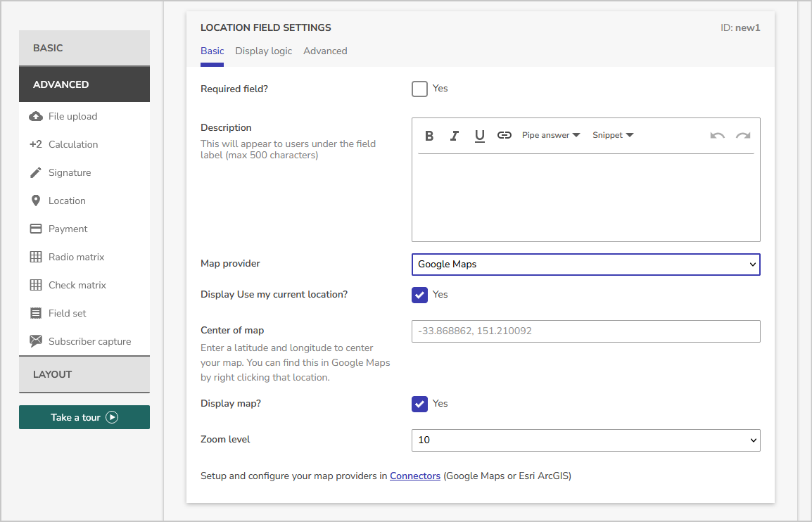812x522 pixels.
Task: Click the Yes label beside Display map
Action: 440,403
